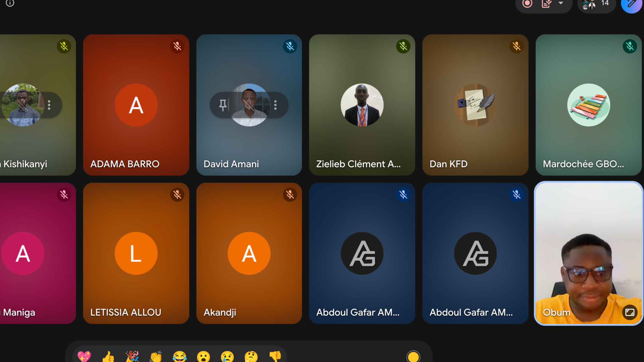Image resolution: width=644 pixels, height=362 pixels.
Task: Select Mardochée's xylophone avatar
Action: point(589,105)
